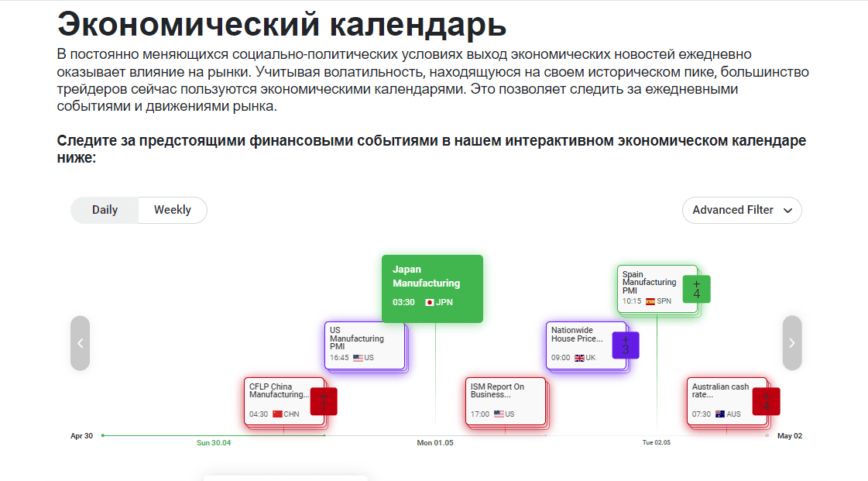Click the green timeline progress start dot
Screen dimensions: 868x481
[103, 435]
